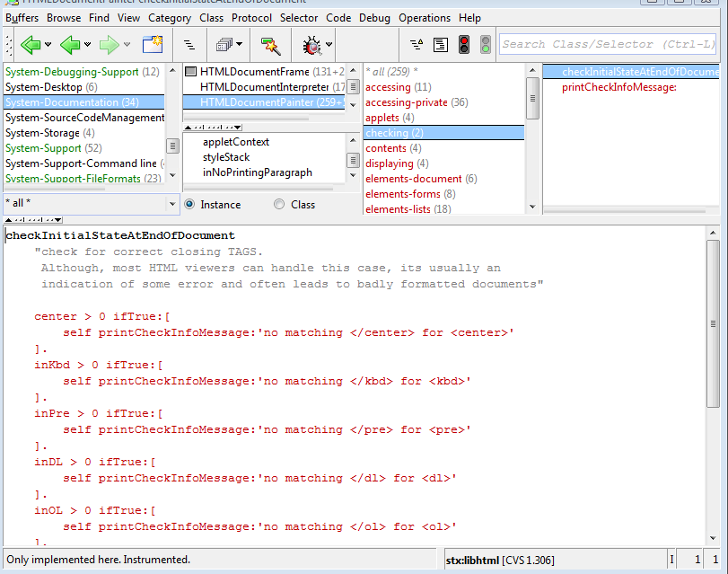
Task: Click the code editor vertical scrollbar thumb
Action: click(713, 324)
